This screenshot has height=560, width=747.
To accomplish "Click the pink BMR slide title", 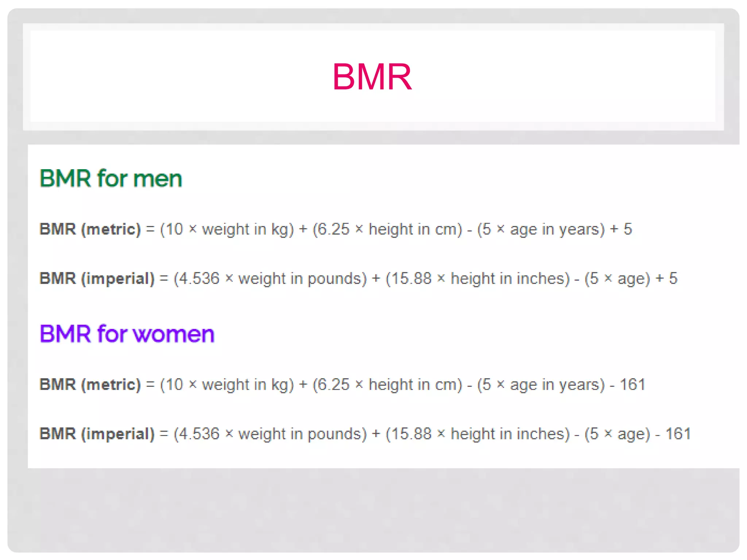I will (x=372, y=77).
